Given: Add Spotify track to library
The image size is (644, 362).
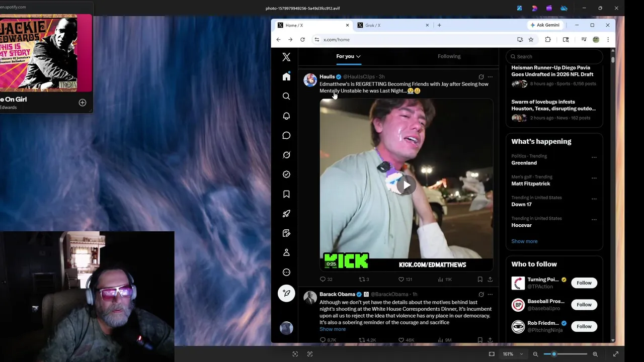Looking at the screenshot, I should tap(83, 103).
